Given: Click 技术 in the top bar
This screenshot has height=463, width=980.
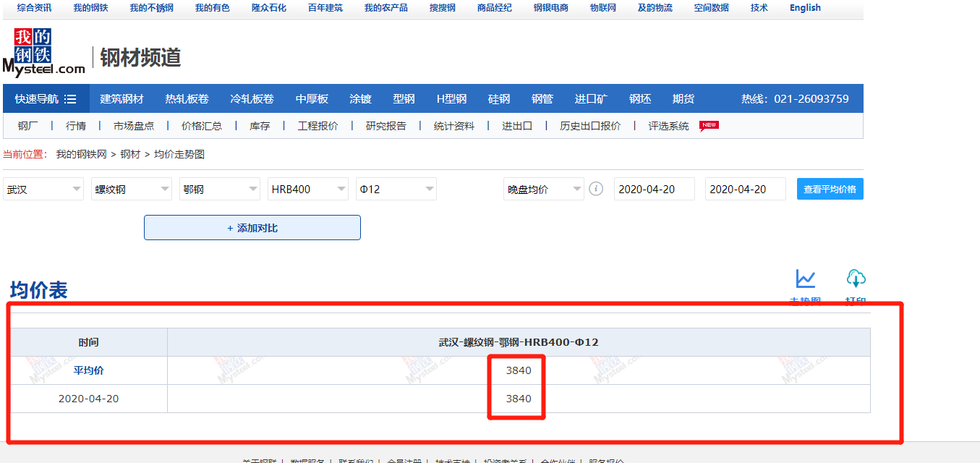Looking at the screenshot, I should [x=759, y=8].
